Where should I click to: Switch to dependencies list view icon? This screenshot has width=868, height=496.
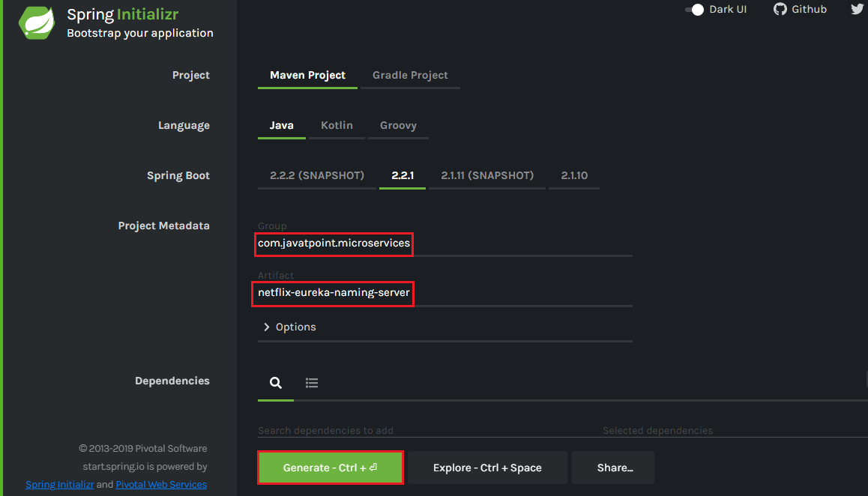point(312,383)
